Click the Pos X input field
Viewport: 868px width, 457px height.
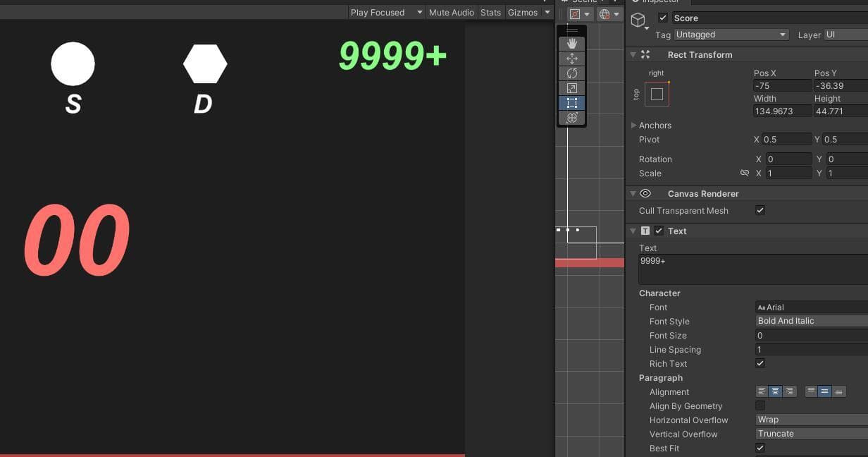click(x=782, y=85)
